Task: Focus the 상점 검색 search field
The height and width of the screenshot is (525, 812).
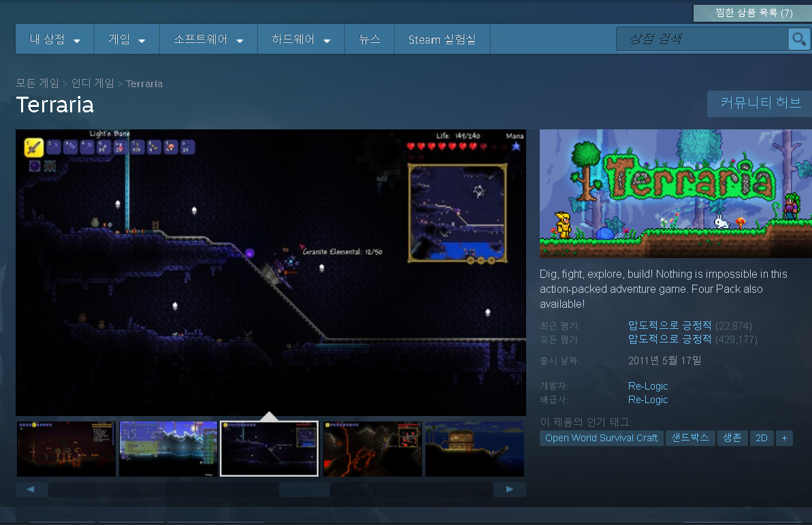Action: click(x=702, y=39)
